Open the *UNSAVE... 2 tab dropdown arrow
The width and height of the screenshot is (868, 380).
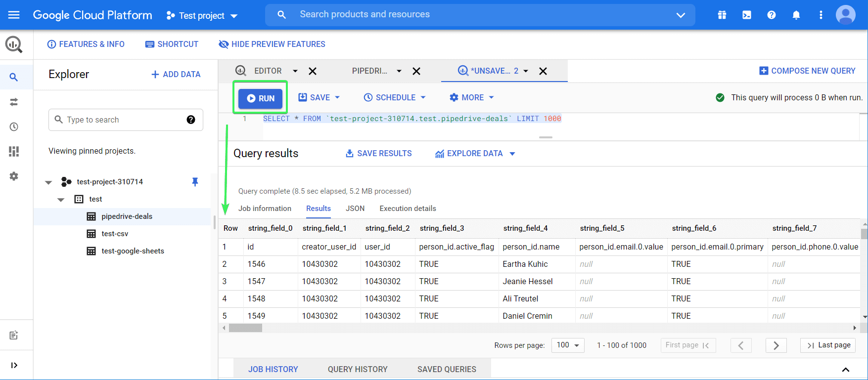[526, 71]
